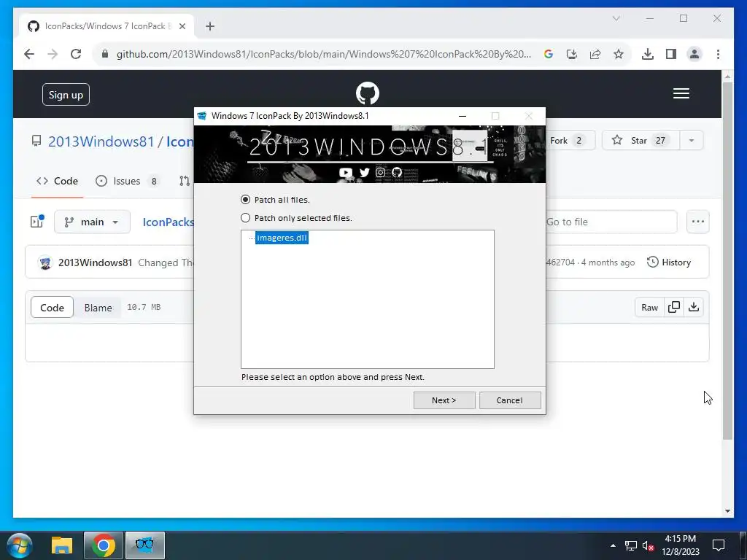The width and height of the screenshot is (747, 560).
Task: Click the Google icon in the address bar
Action: [x=549, y=54]
